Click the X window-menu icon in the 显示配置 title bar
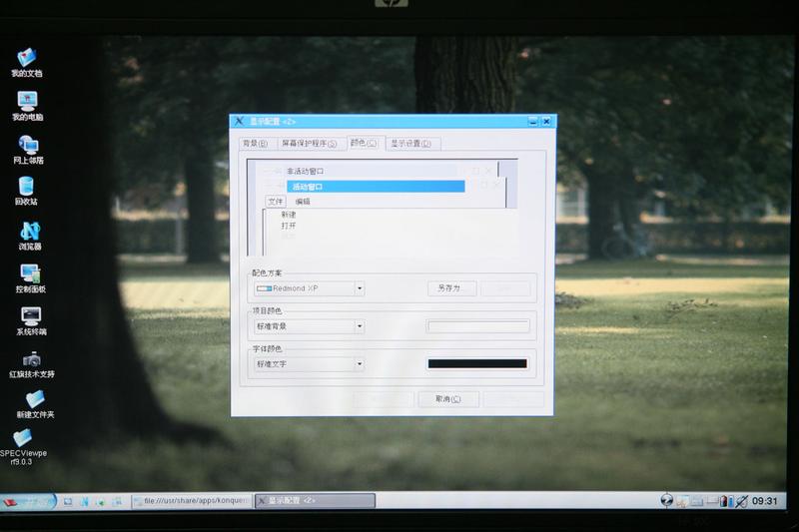This screenshot has width=799, height=532. click(x=239, y=121)
